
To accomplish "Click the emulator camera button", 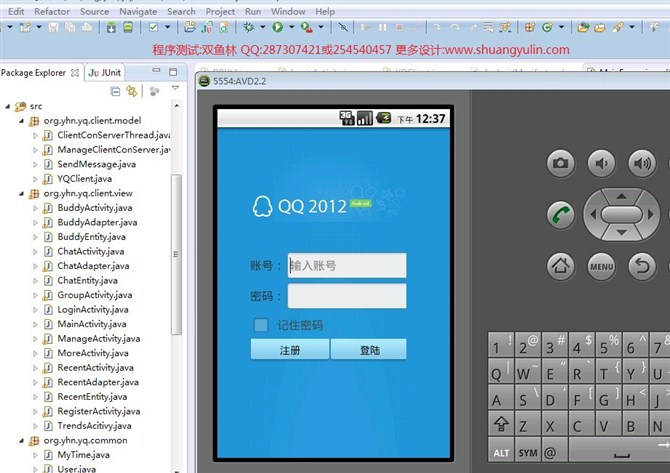I will [x=560, y=163].
